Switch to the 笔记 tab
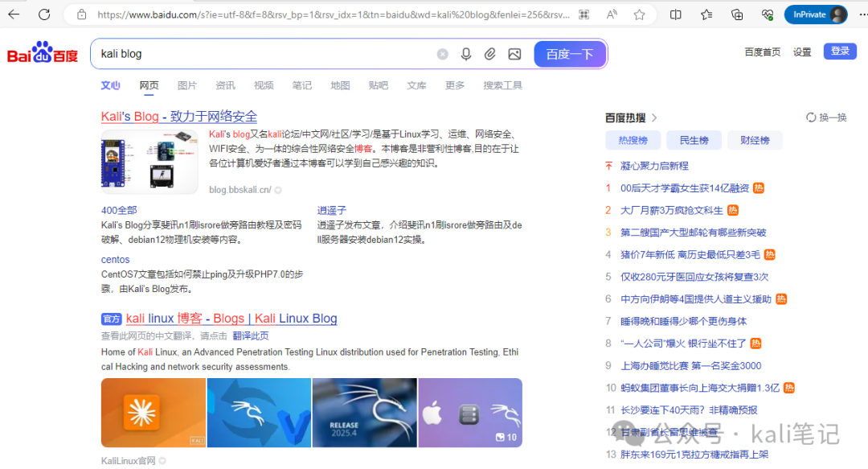The image size is (868, 469). pos(301,85)
